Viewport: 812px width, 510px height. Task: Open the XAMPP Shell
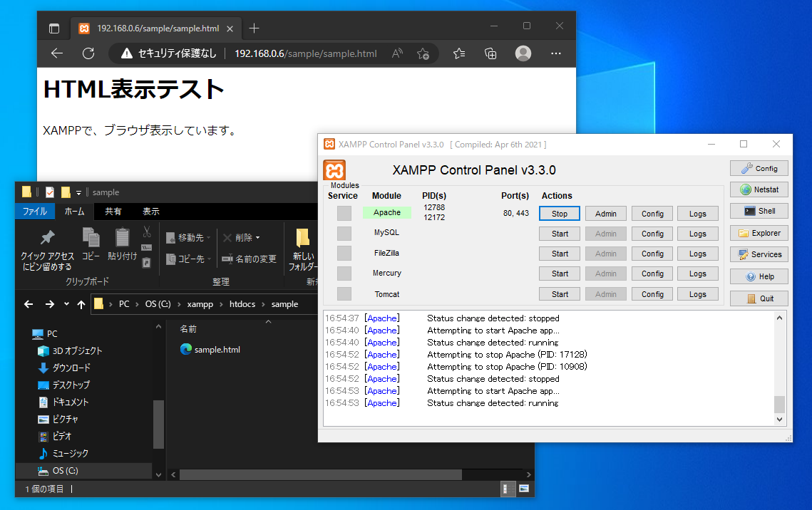[x=759, y=210]
